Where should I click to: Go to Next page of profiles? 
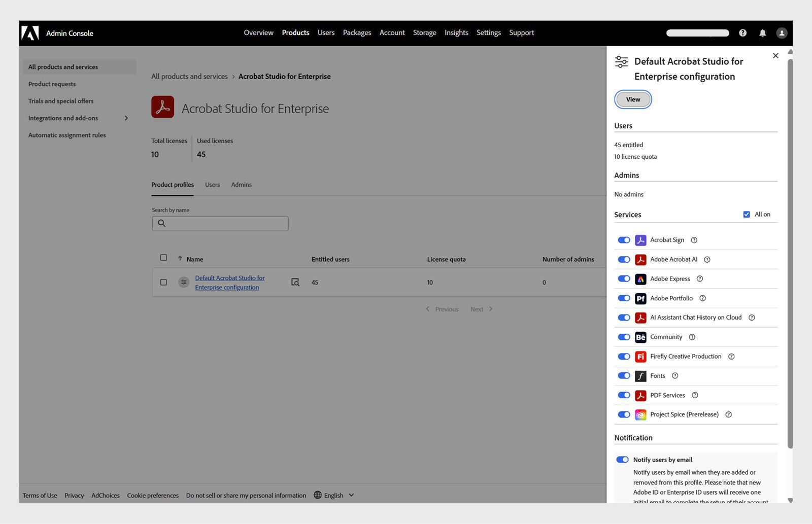click(481, 309)
